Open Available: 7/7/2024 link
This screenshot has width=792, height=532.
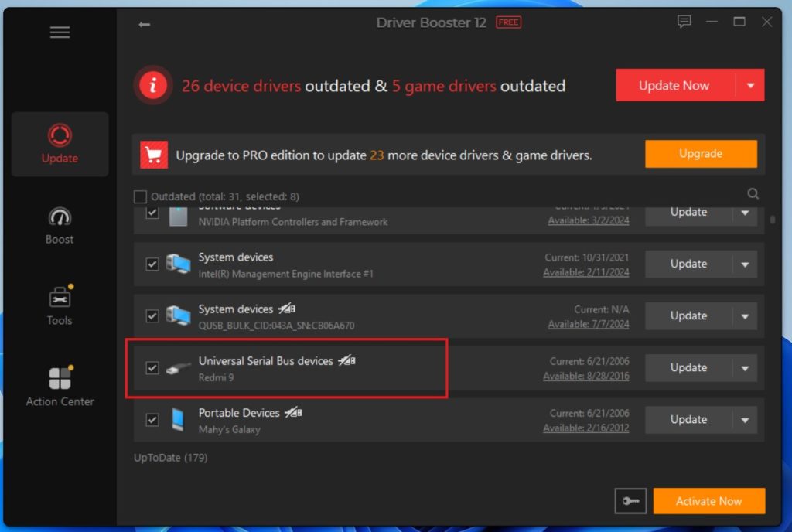(x=589, y=324)
